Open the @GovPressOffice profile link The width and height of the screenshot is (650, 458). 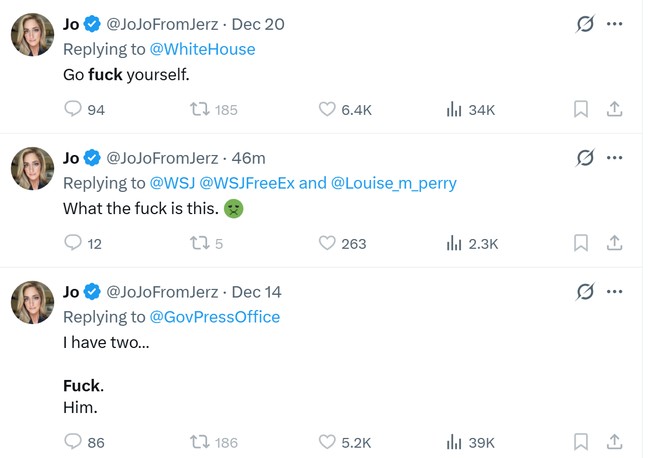214,317
